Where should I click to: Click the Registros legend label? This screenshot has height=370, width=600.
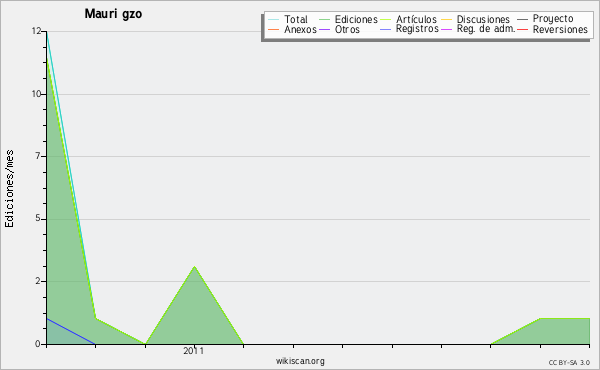pos(417,29)
